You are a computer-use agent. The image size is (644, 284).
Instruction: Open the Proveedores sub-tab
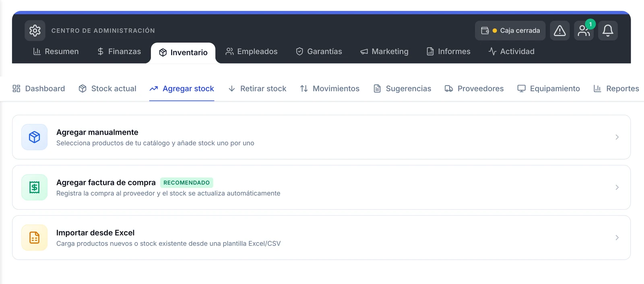[x=474, y=88]
